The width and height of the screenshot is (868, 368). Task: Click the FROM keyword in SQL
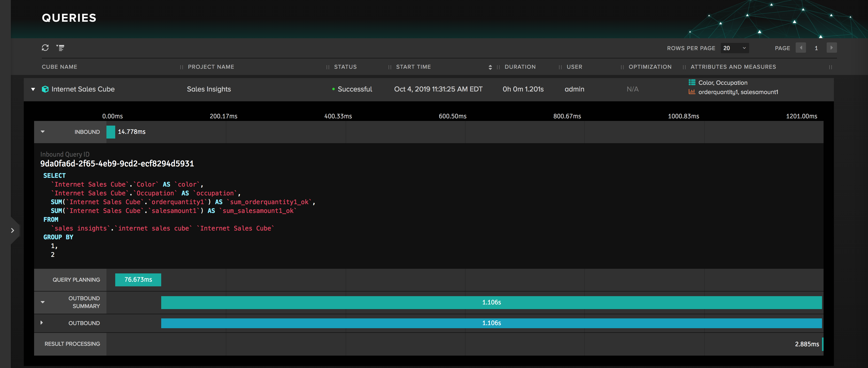[51, 219]
